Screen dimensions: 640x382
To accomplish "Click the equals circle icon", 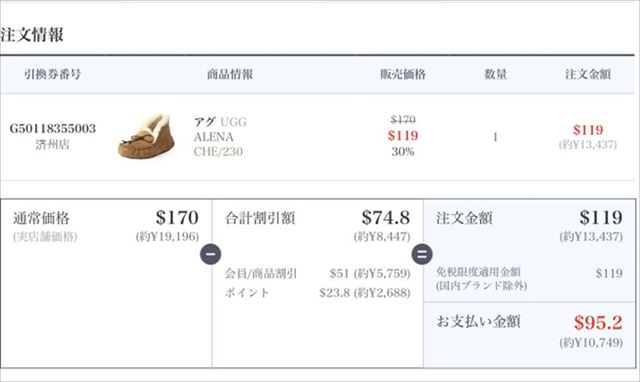I will point(422,254).
